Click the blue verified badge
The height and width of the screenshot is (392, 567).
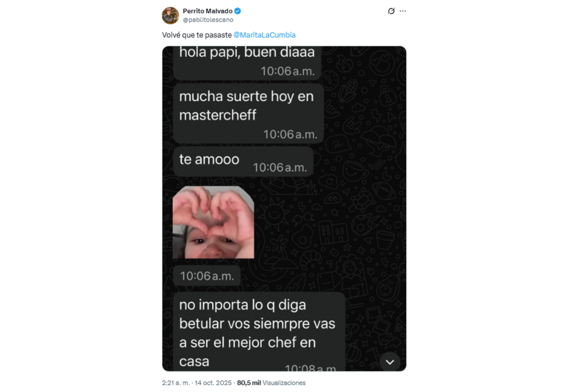coord(238,11)
